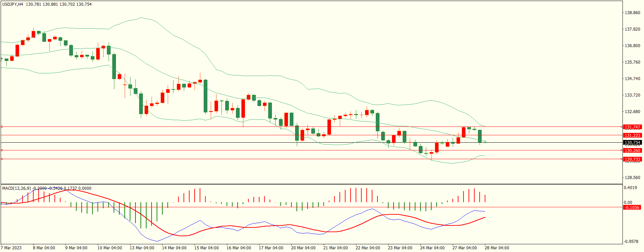This screenshot has height=252, width=644.
Task: Click the 28 Mar 04:00 time label
Action: pos(497,248)
